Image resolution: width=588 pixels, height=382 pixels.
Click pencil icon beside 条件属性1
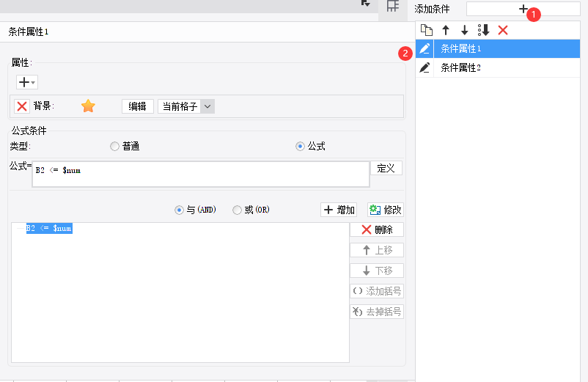[x=425, y=48]
